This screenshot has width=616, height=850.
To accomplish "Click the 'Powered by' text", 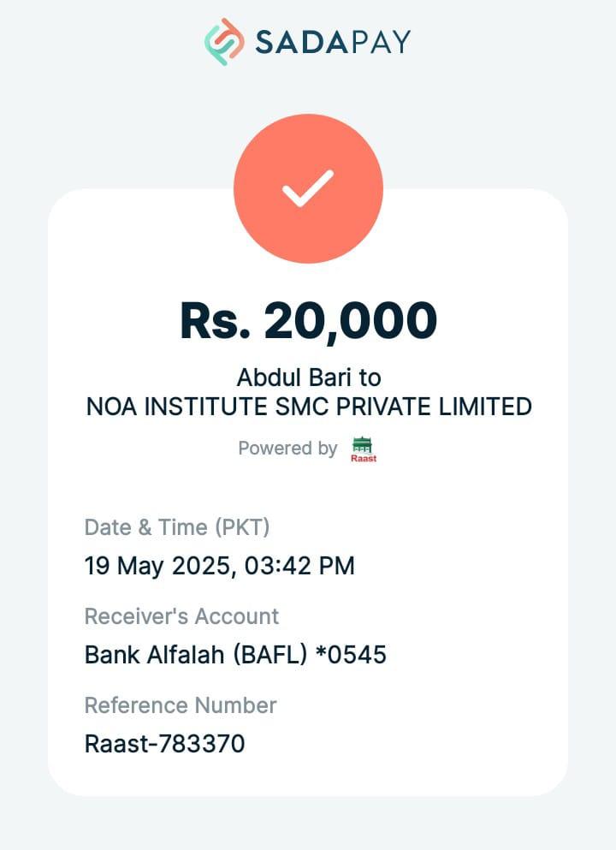I will tap(287, 449).
